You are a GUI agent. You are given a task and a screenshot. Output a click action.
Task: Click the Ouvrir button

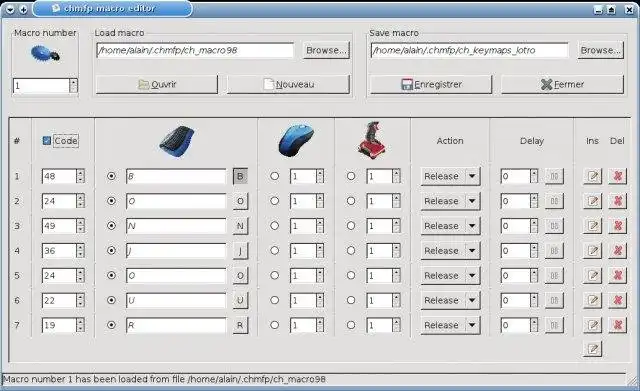point(157,84)
